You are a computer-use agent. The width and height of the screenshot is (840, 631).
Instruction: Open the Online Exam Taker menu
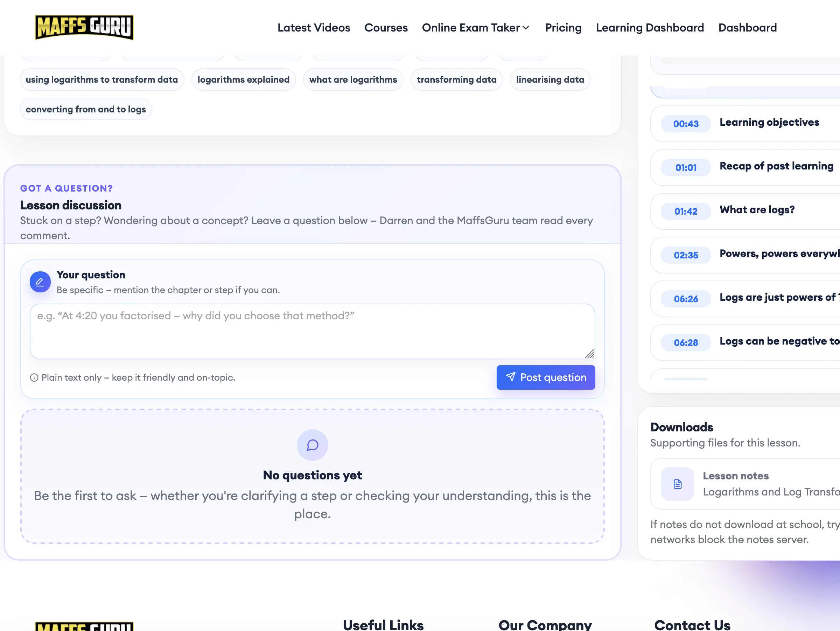(x=475, y=28)
